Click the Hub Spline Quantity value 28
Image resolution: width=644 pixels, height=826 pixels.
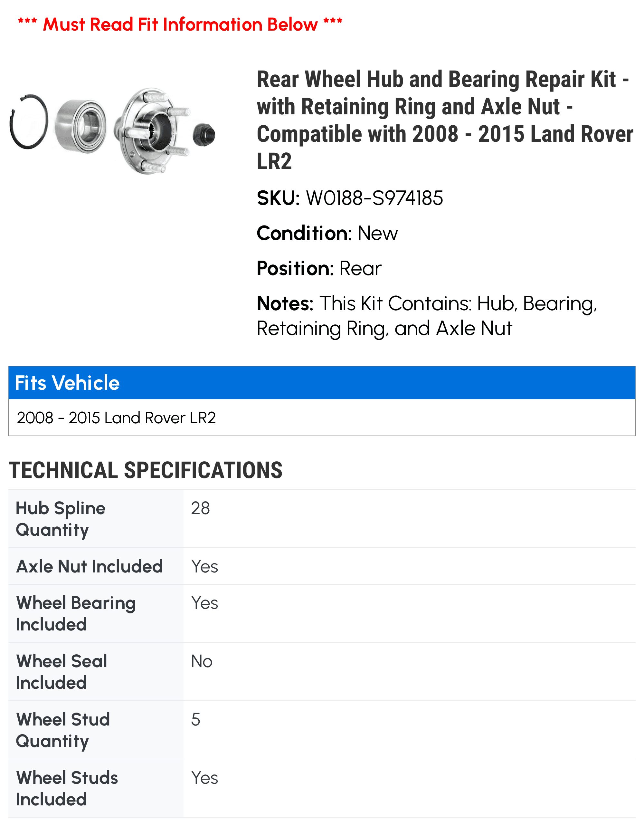200,508
